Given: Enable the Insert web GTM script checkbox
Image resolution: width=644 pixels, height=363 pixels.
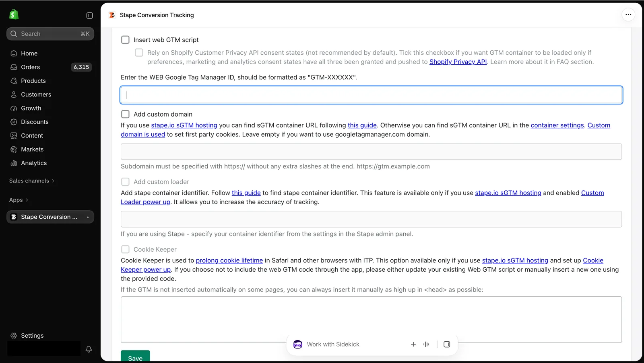Looking at the screenshot, I should [x=126, y=40].
